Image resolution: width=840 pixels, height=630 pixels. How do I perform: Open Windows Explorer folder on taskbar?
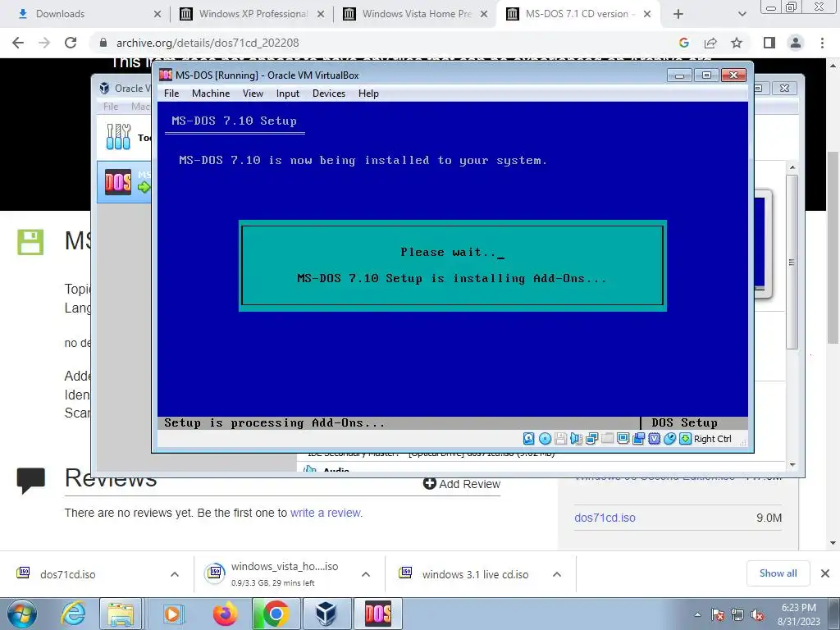pyautogui.click(x=121, y=614)
